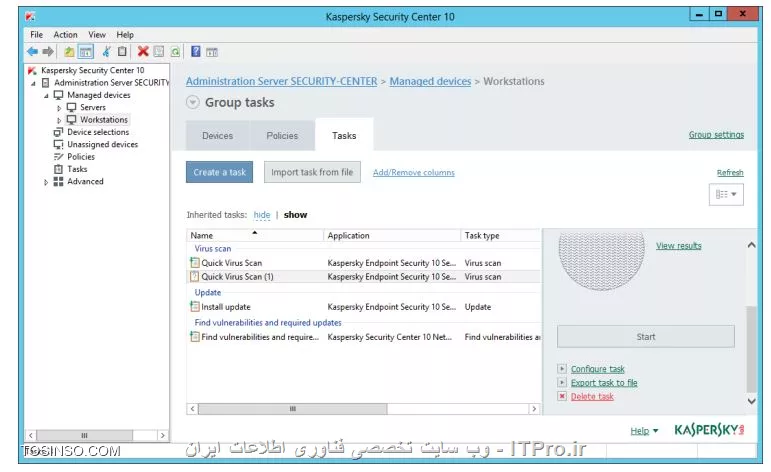Screen dimensions: 771x472
Task: Toggle the Show/Hide console tree icon
Action: (86, 52)
